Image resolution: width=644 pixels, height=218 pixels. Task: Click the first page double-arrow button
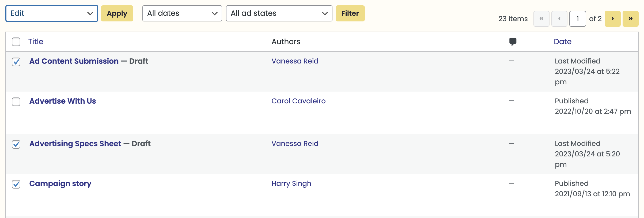click(x=541, y=19)
